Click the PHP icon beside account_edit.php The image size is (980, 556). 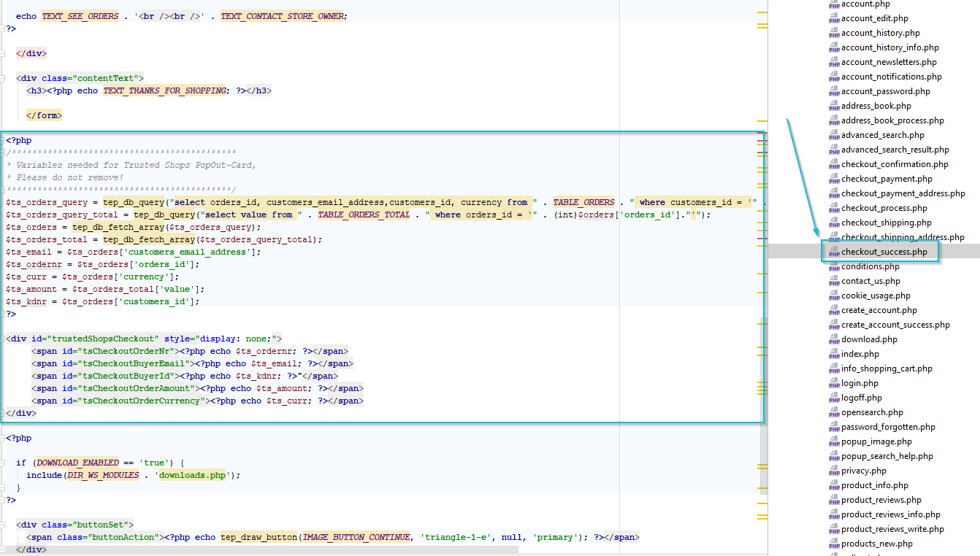834,19
